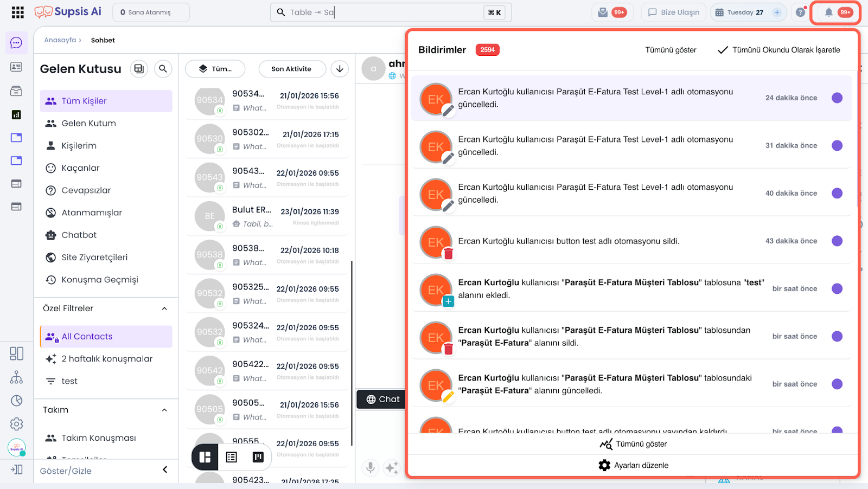Open the Tüm... filter dropdown
868x489 pixels.
[x=215, y=69]
